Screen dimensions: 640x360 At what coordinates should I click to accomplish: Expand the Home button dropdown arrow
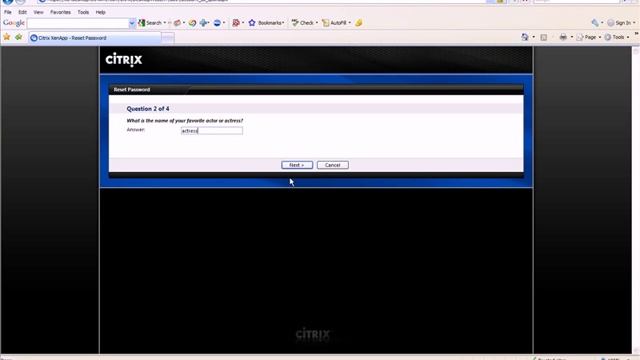tap(533, 37)
